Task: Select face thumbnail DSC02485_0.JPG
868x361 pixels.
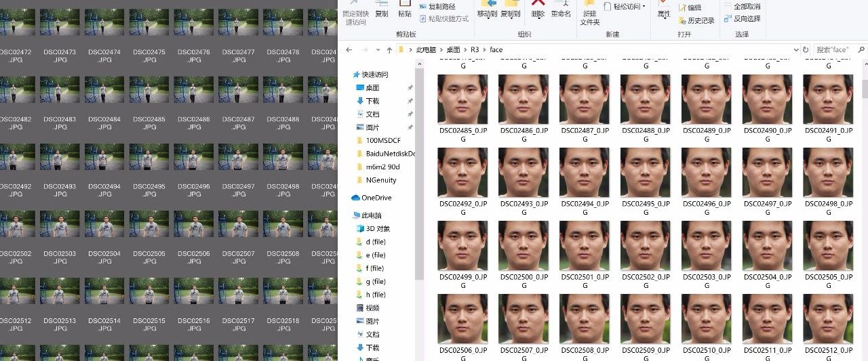Action: pyautogui.click(x=462, y=99)
